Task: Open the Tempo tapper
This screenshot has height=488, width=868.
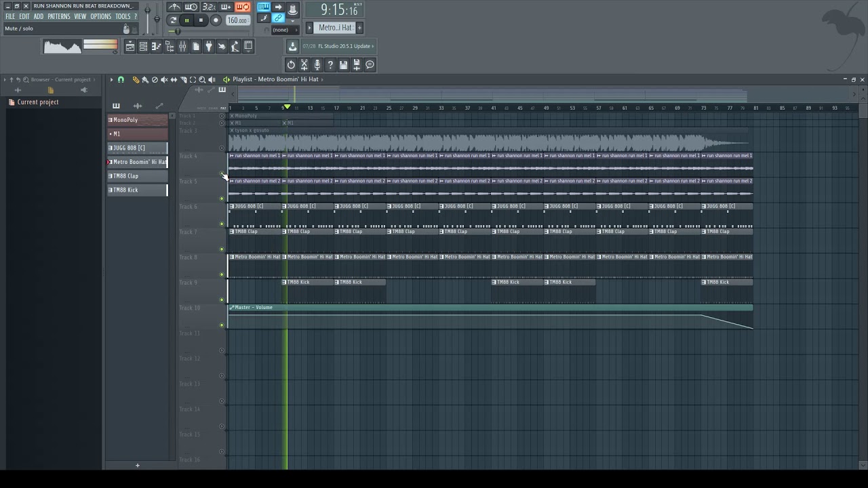Action: click(222, 46)
